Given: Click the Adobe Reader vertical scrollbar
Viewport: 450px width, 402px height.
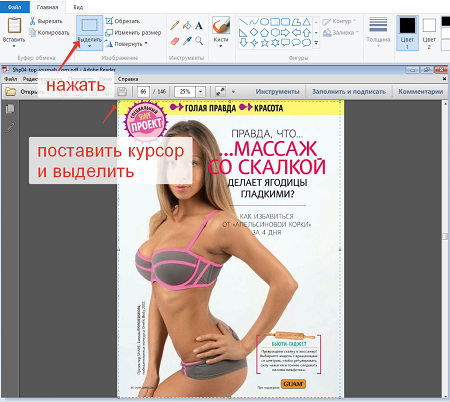Looking at the screenshot, I should (x=445, y=250).
